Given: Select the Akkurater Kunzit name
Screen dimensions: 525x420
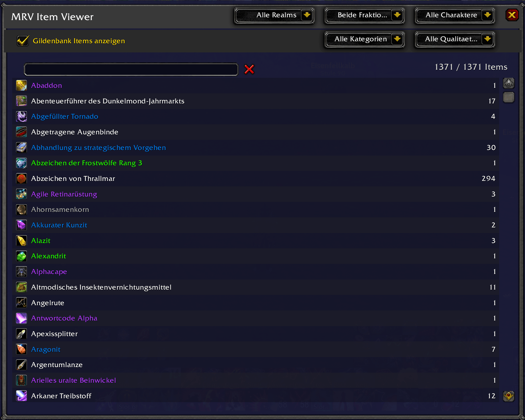Looking at the screenshot, I should [x=59, y=225].
